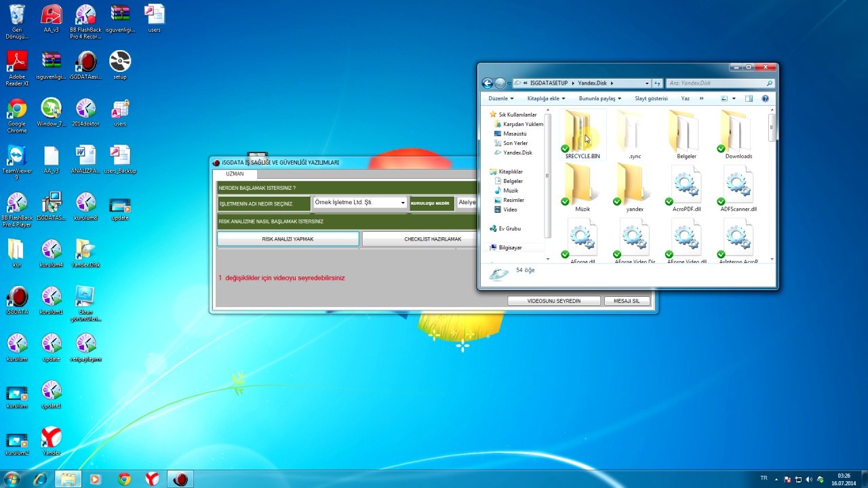Screen dimensions: 868x488
Task: Select the $RECYCLE.BIN folder in Explorer
Action: pyautogui.click(x=583, y=136)
